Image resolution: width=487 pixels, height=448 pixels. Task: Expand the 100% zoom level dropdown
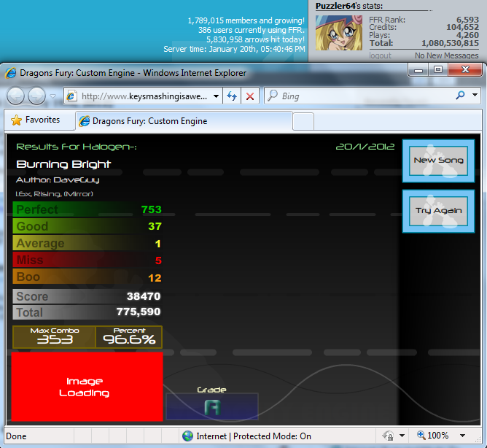(461, 436)
